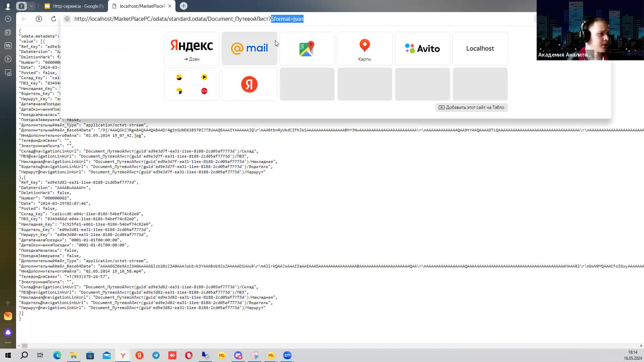644x362 pixels.
Task: Open Telegram from the taskbar
Action: [156, 355]
